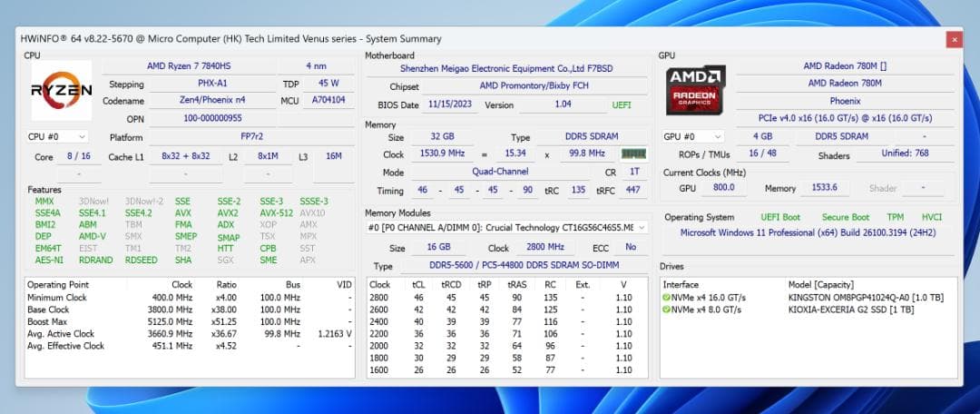Click the Ryzen CPU logo image
980x414 pixels.
point(62,91)
